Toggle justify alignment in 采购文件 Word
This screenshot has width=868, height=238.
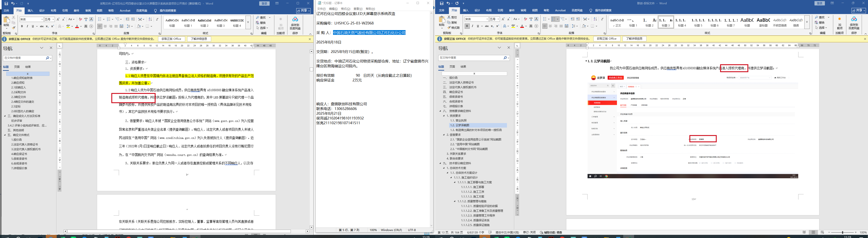(x=116, y=26)
